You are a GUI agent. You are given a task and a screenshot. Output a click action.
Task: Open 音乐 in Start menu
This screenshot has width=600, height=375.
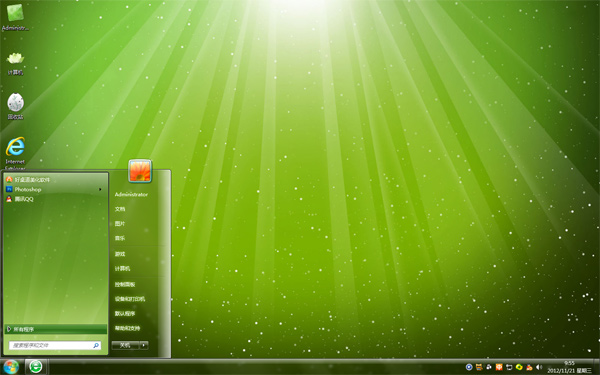tap(120, 238)
